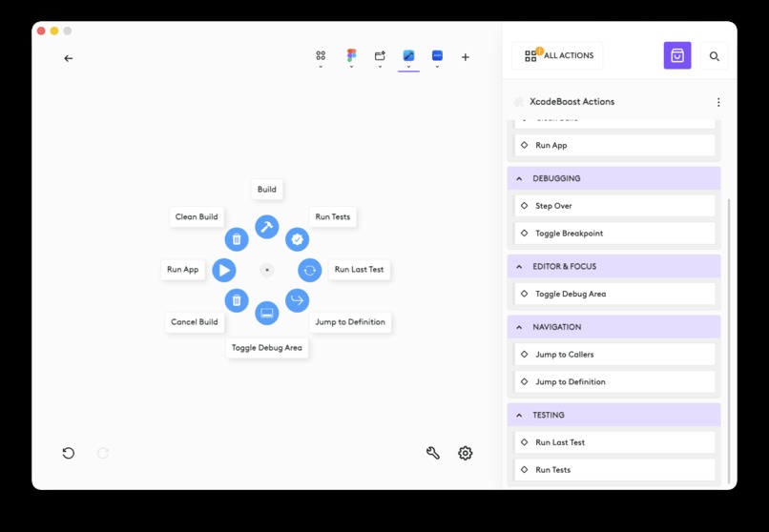
Task: Select the Xcode profile icon
Action: [408, 55]
